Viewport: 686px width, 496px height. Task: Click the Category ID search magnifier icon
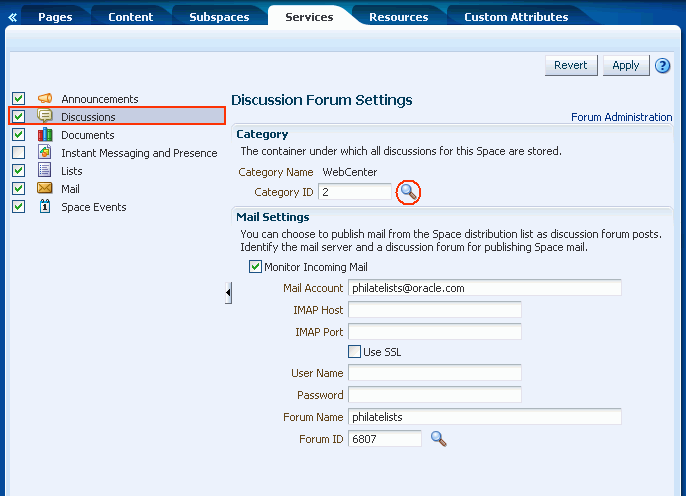pos(408,192)
